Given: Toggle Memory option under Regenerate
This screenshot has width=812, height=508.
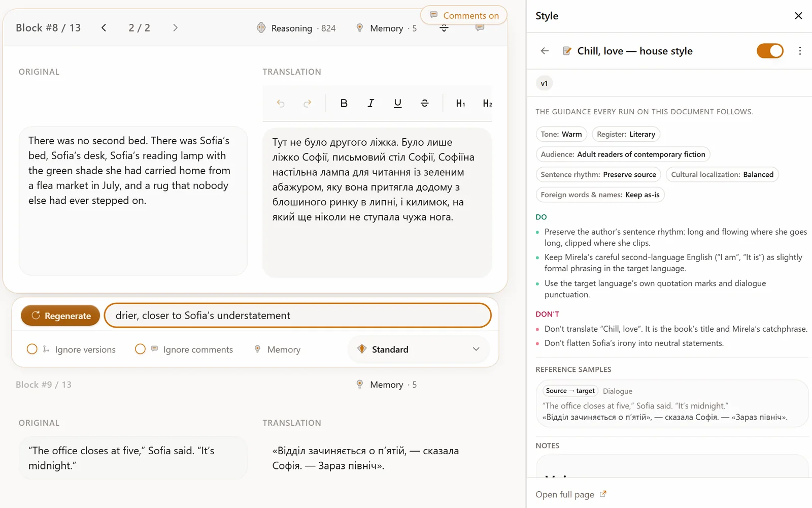Looking at the screenshot, I should click(277, 350).
